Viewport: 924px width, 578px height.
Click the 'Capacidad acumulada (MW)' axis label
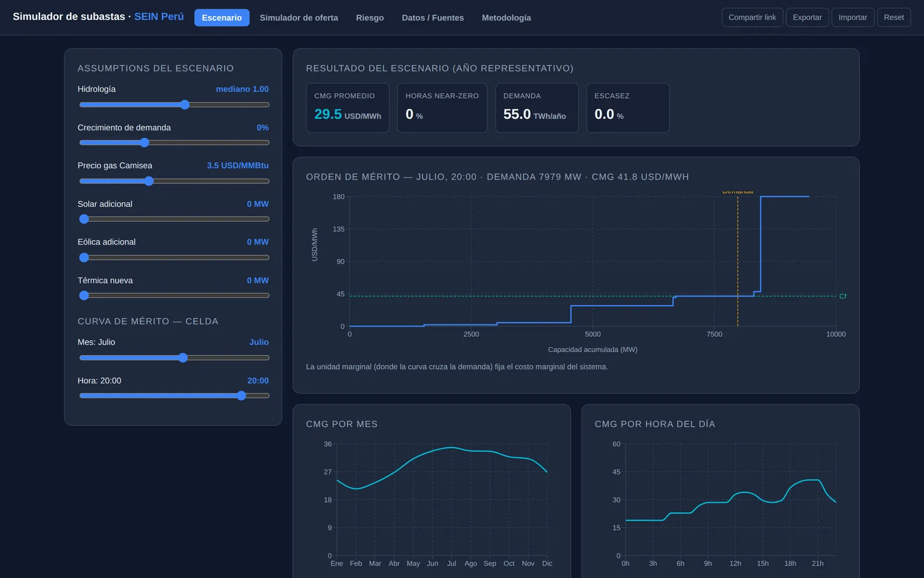(x=593, y=350)
